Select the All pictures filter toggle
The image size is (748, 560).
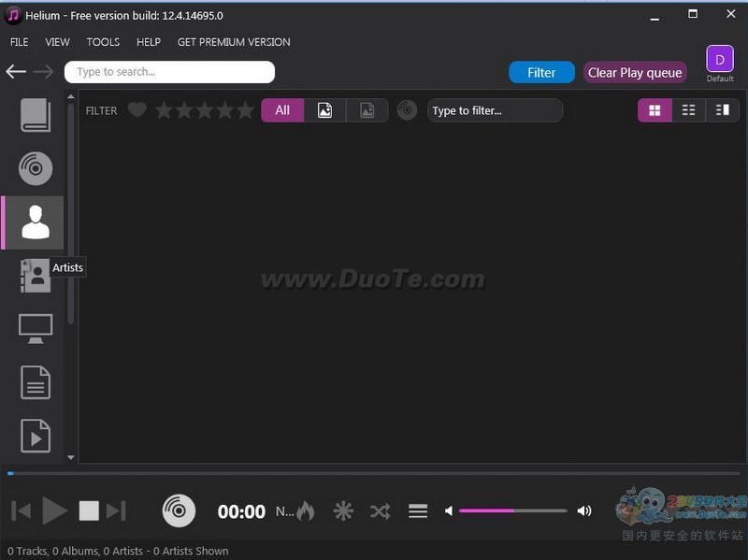[282, 110]
